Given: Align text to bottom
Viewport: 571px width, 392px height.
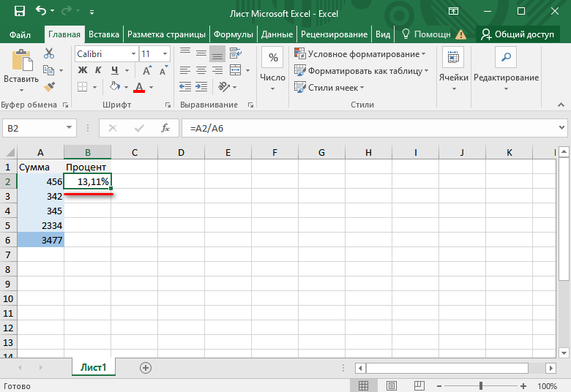Looking at the screenshot, I should (x=217, y=53).
